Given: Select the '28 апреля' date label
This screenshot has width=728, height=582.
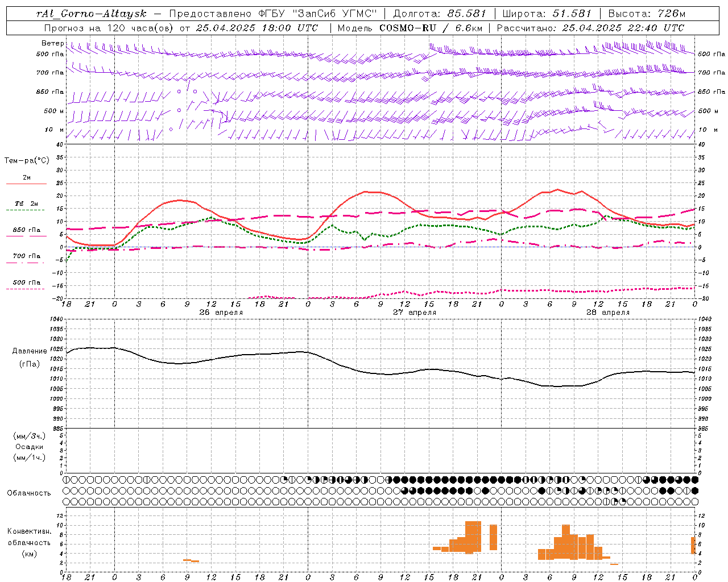Looking at the screenshot, I should tap(608, 313).
